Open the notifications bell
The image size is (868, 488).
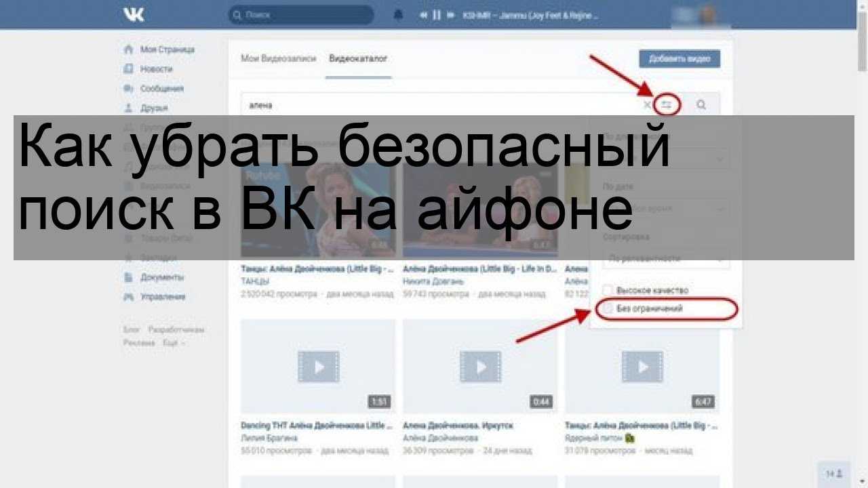coord(398,14)
